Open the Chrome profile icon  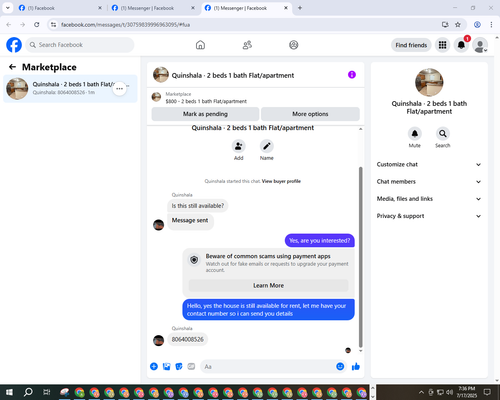click(477, 25)
